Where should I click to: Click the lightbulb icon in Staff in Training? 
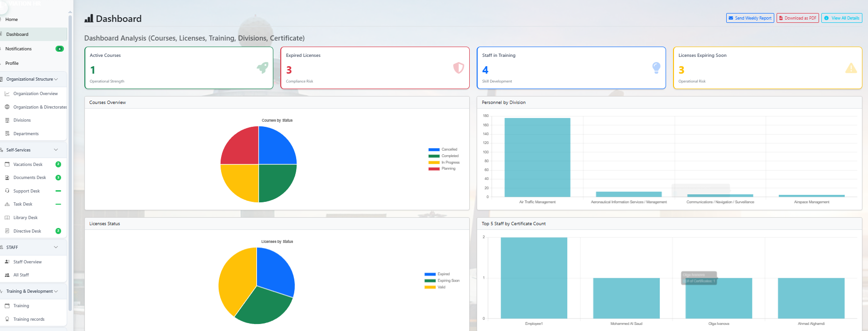pos(656,68)
